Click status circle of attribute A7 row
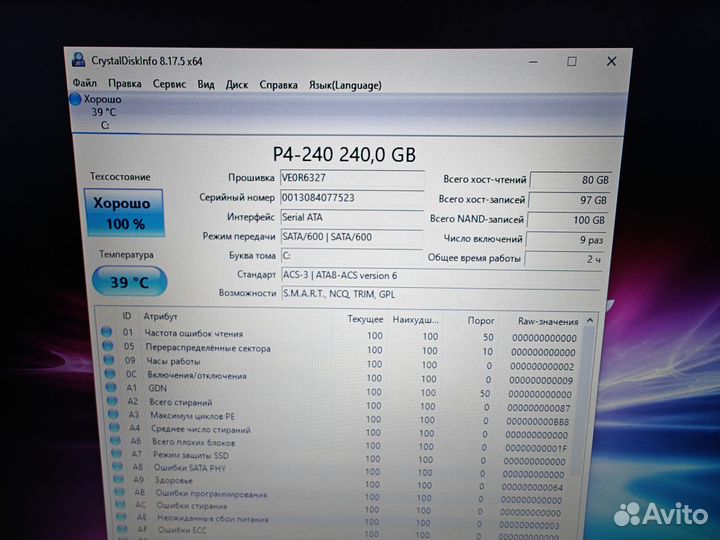The width and height of the screenshot is (720, 540). [x=117, y=454]
